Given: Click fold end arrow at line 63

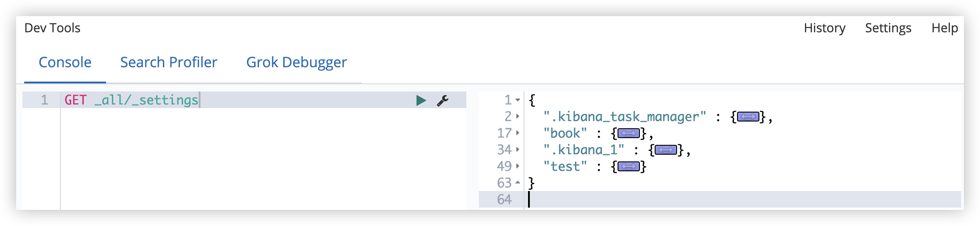Looking at the screenshot, I should point(518,183).
